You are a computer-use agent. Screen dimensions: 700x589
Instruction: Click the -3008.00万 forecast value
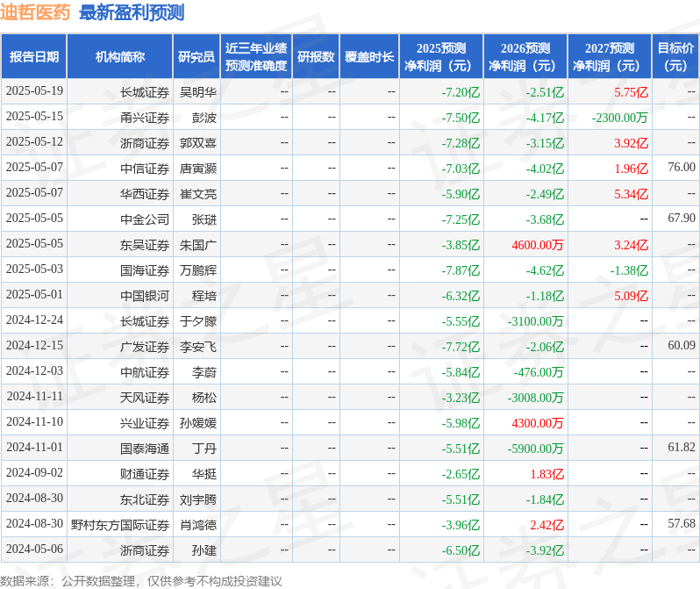(x=535, y=399)
